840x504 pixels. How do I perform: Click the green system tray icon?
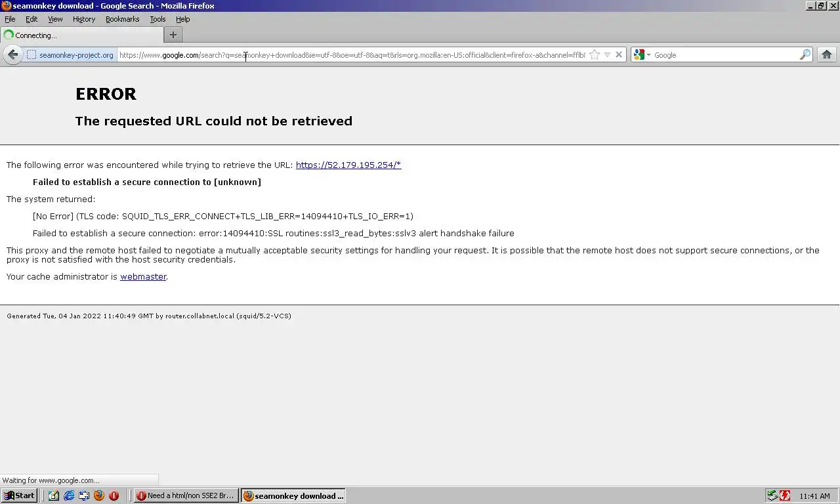772,495
